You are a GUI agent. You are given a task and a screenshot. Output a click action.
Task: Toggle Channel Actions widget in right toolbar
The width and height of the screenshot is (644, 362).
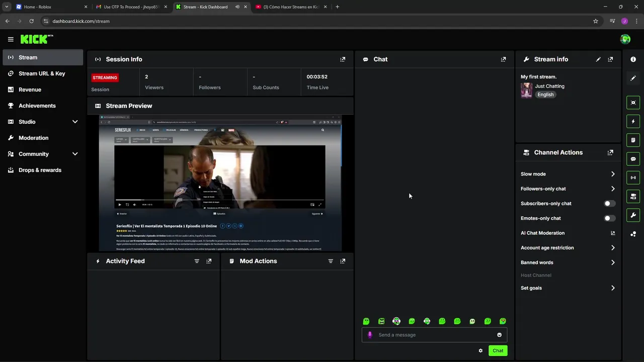(x=633, y=196)
